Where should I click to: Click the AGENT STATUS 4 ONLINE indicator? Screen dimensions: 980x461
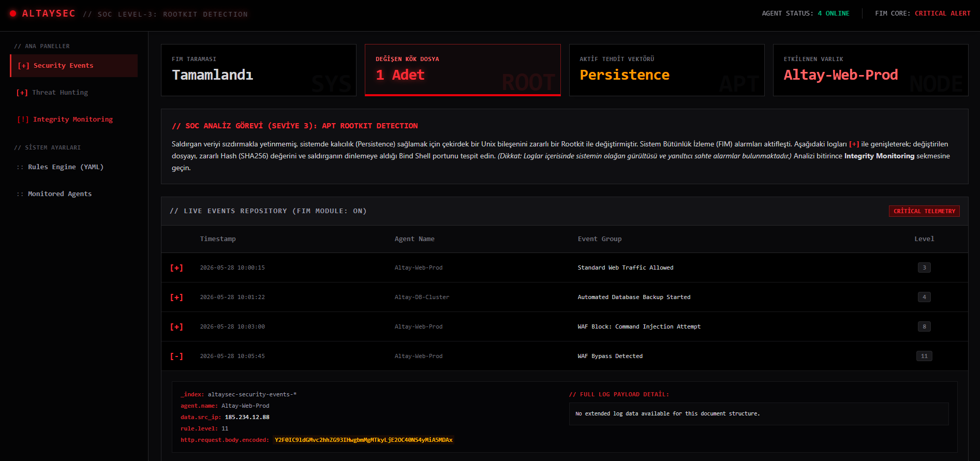pos(806,13)
